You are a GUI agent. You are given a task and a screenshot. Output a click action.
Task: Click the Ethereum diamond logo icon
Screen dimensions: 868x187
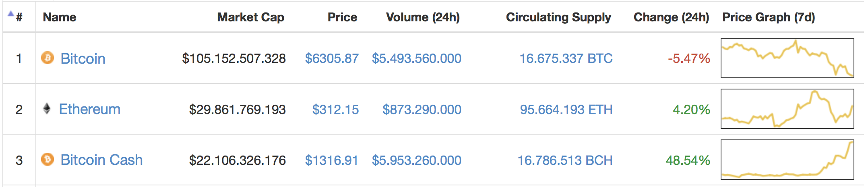(47, 109)
